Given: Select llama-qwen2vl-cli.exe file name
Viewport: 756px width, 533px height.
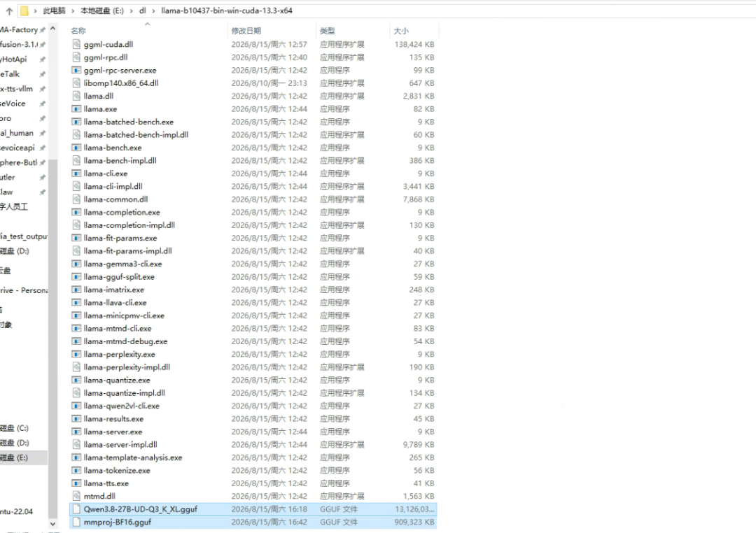Looking at the screenshot, I should [x=122, y=406].
